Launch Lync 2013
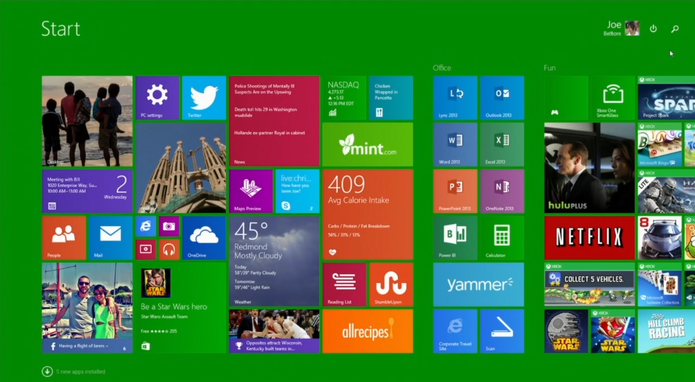 click(455, 97)
